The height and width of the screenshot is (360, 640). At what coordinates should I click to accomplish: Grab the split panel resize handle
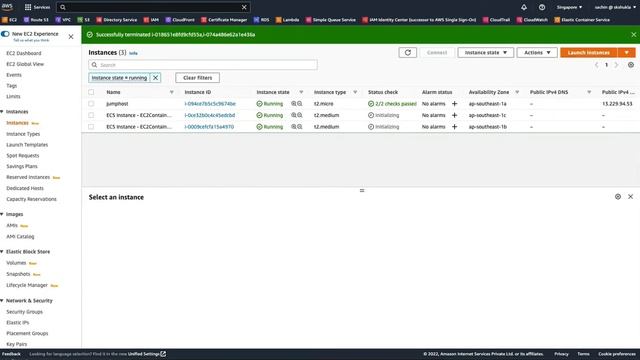pos(362,190)
